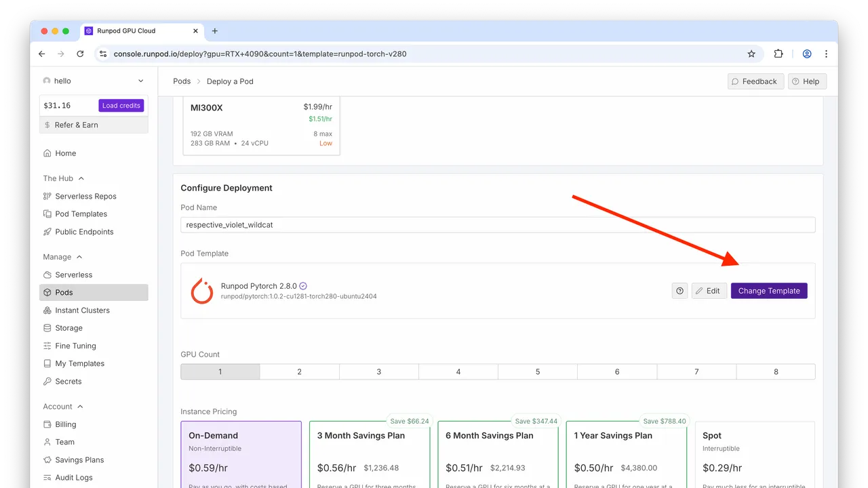
Task: Click the Pod Templates sidebar icon
Action: point(47,214)
